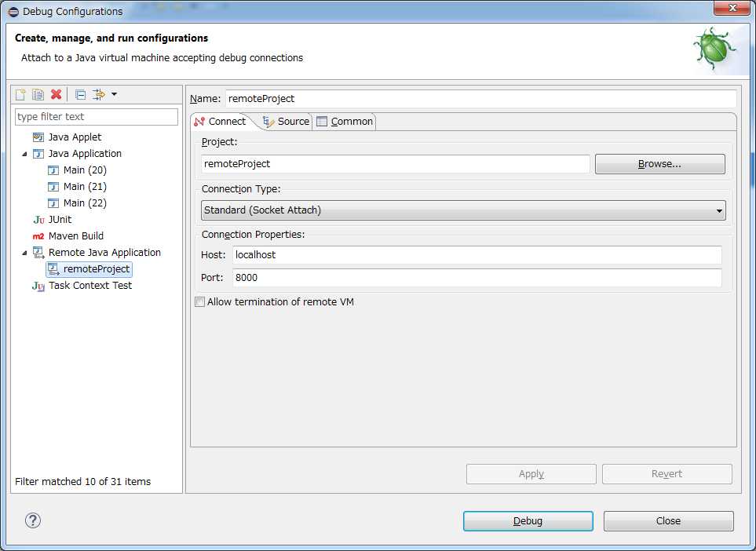This screenshot has width=756, height=551.
Task: Click the New launch configuration icon
Action: tap(20, 94)
